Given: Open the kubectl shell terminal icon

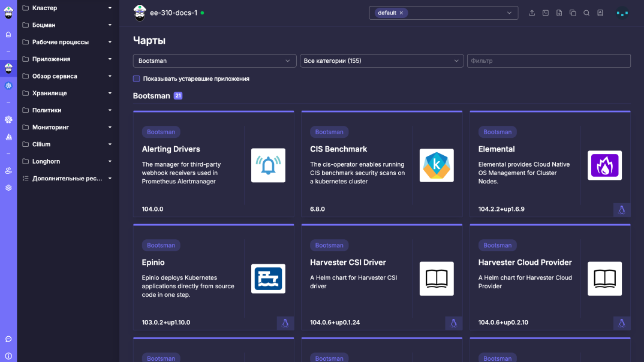Looking at the screenshot, I should [x=546, y=13].
